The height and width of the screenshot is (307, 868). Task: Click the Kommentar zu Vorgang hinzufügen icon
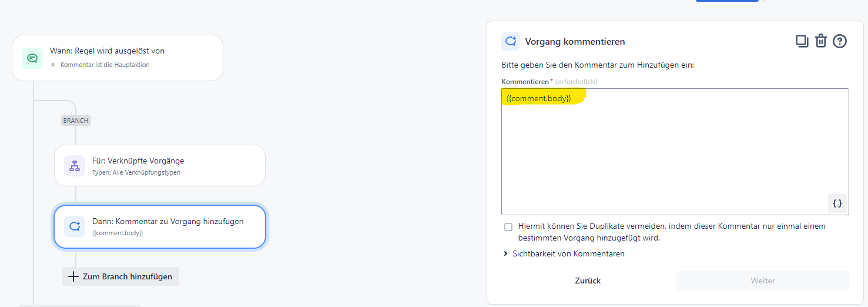[x=75, y=226]
